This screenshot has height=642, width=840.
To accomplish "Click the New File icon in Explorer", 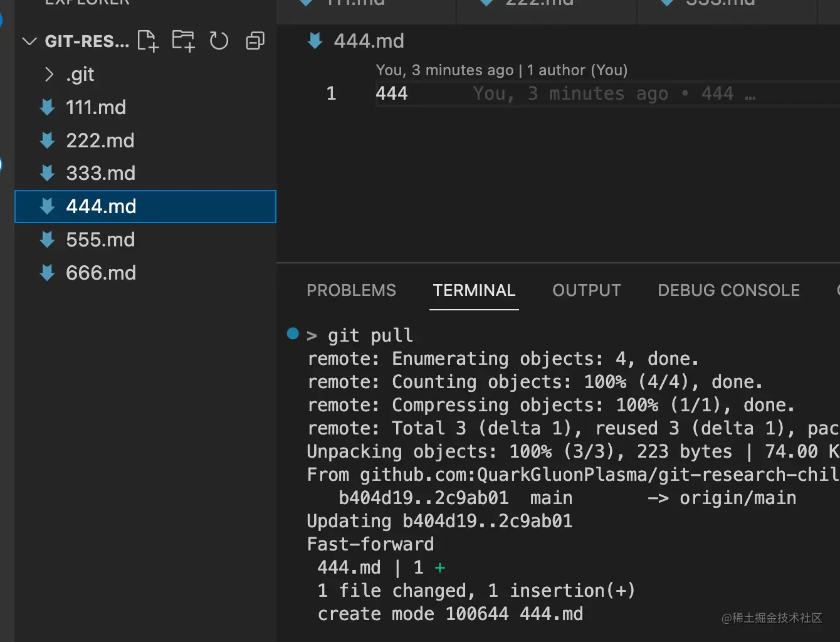I will coord(148,41).
